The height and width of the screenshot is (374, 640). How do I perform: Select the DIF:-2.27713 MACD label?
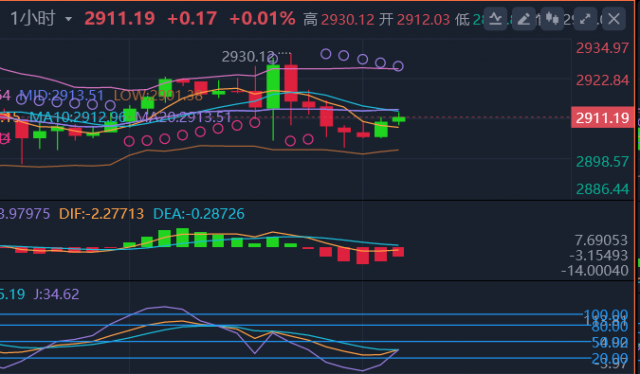[101, 214]
